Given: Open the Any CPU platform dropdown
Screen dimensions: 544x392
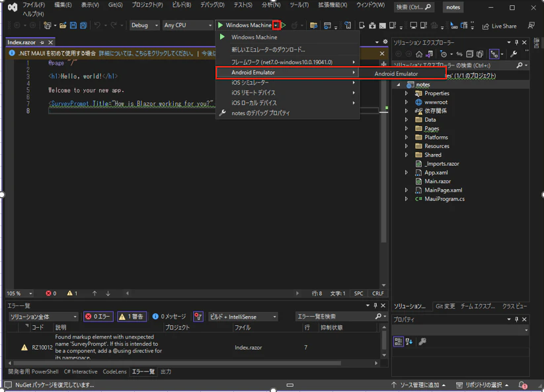Looking at the screenshot, I should (188, 25).
